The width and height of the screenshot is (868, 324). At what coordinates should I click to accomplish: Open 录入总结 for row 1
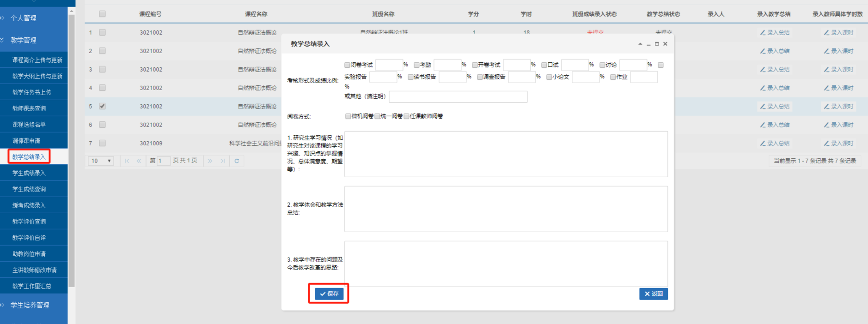point(775,32)
